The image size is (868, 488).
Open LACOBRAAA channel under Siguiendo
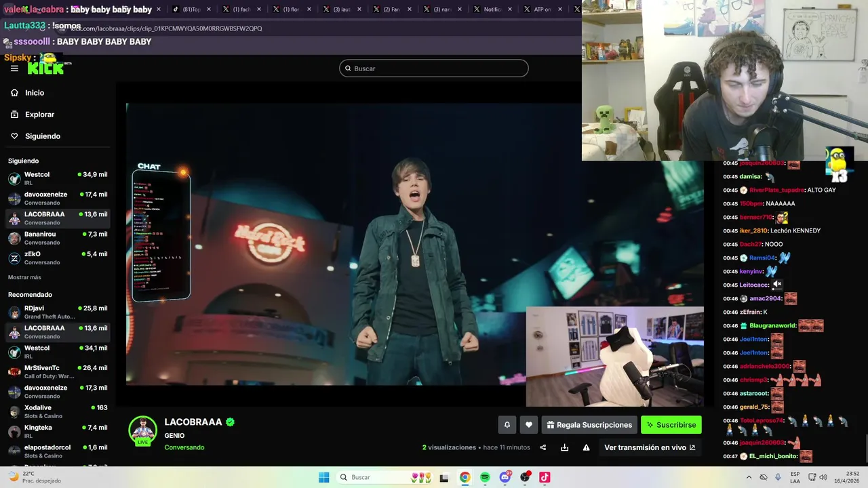58,218
